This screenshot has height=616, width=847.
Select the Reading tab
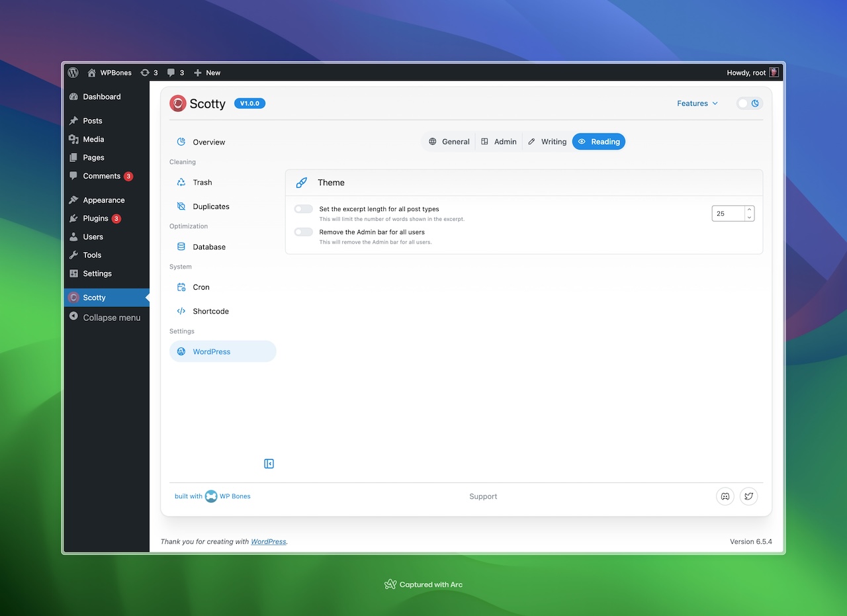[599, 142]
